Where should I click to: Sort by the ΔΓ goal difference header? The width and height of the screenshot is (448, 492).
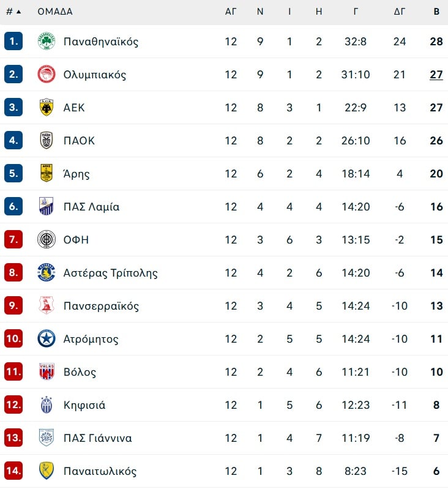pos(400,12)
